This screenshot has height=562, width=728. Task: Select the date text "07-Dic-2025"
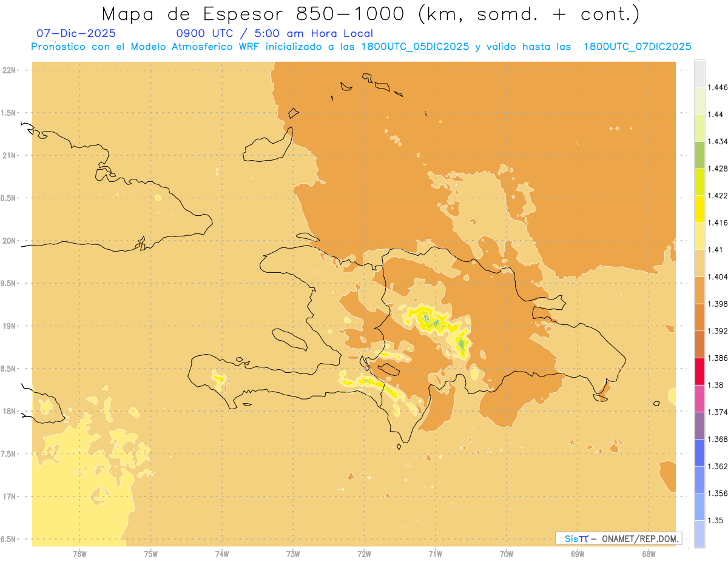[x=76, y=34]
